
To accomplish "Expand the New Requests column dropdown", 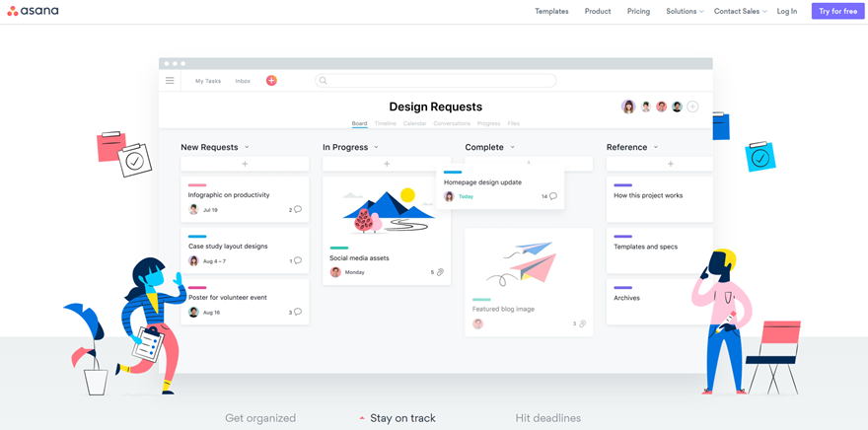I will point(247,147).
